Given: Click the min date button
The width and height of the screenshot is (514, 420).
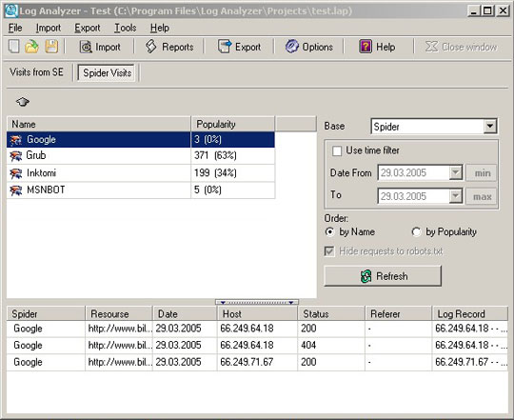Looking at the screenshot, I should (x=482, y=172).
